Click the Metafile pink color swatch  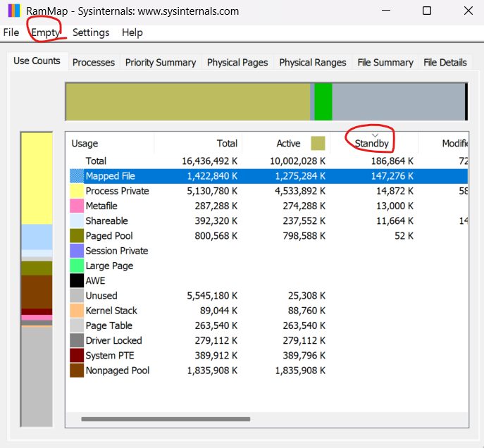[x=77, y=206]
